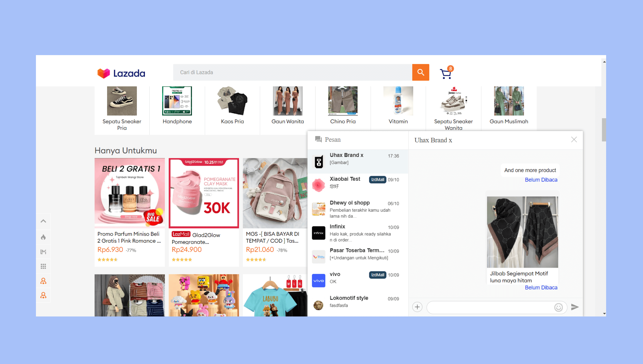
Task: Open the vivo chat conversation
Action: tap(358, 280)
